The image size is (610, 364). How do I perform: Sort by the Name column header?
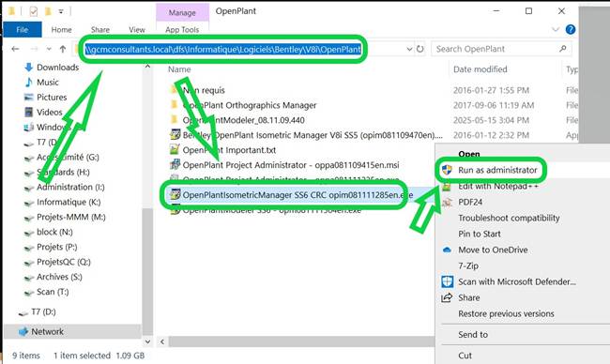click(179, 69)
